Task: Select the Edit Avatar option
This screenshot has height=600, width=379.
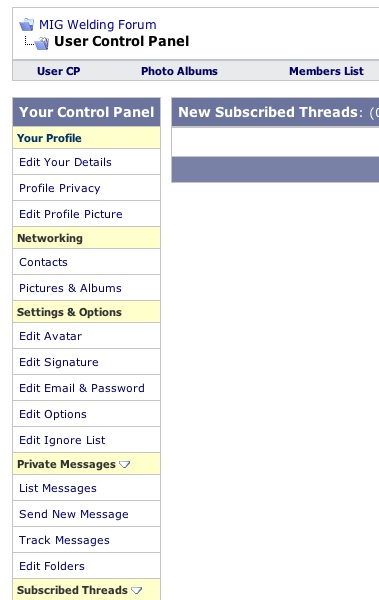Action: point(51,336)
